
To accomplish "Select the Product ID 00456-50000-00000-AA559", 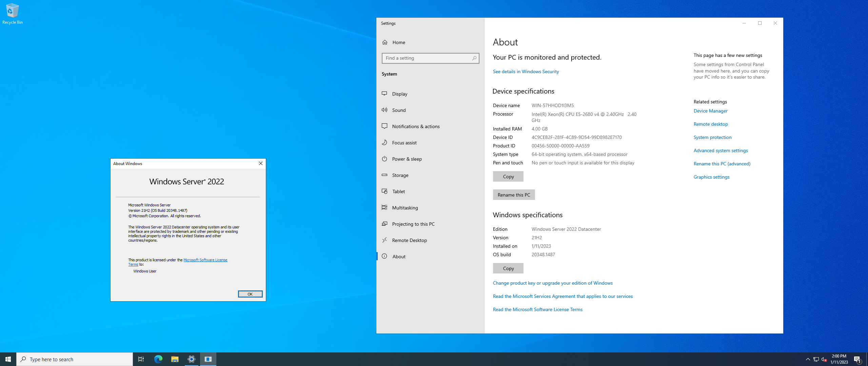I will coord(560,146).
